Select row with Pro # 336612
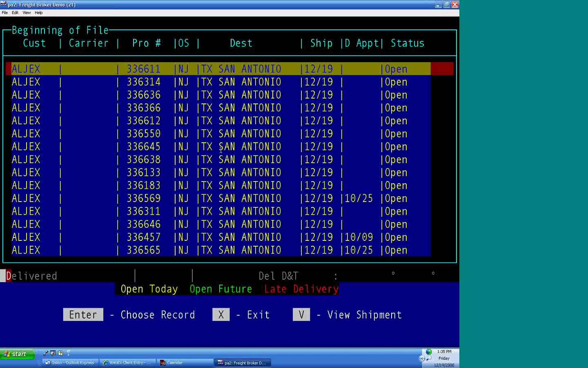Image resolution: width=588 pixels, height=368 pixels. click(221, 121)
